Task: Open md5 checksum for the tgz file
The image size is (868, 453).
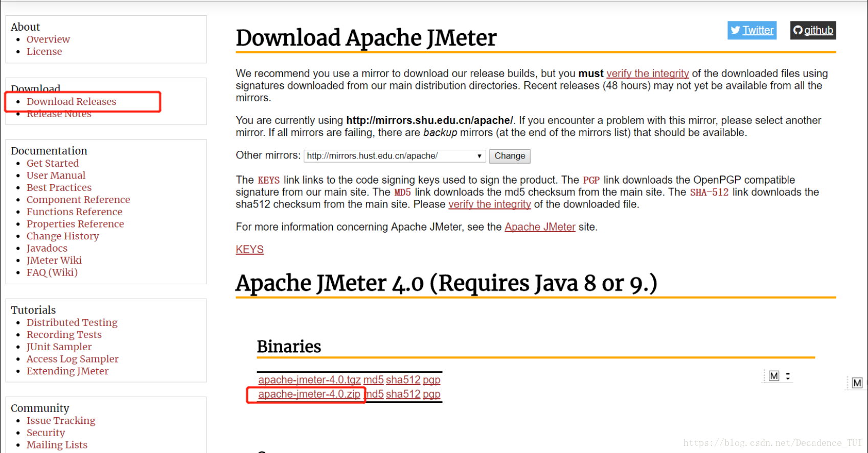Action: pyautogui.click(x=373, y=380)
